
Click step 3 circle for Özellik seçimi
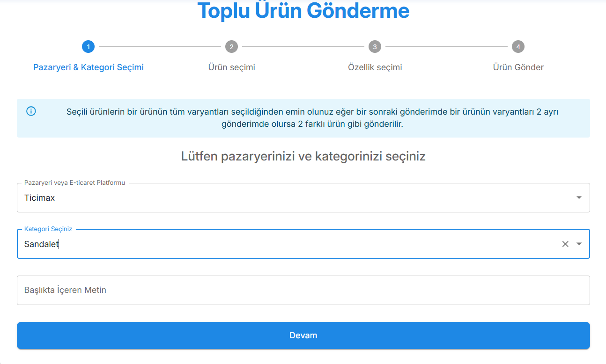[375, 46]
